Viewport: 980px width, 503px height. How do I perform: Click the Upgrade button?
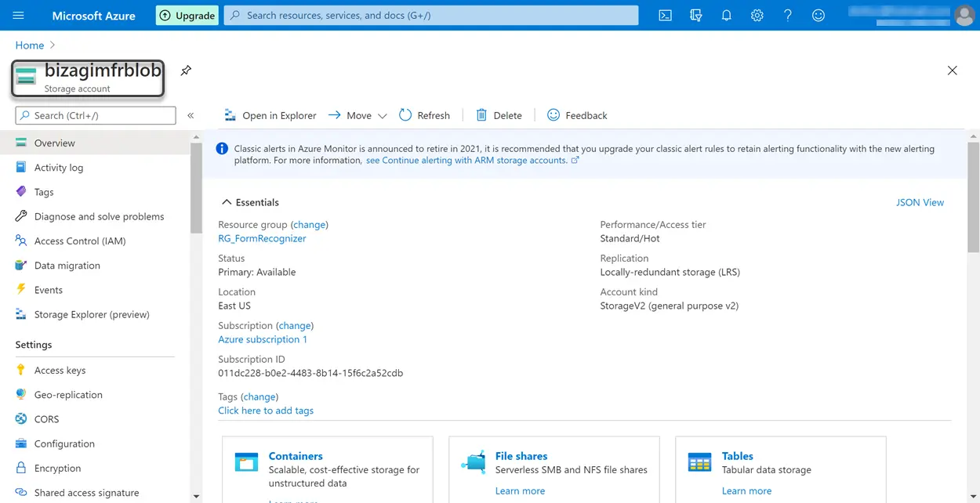click(x=187, y=15)
